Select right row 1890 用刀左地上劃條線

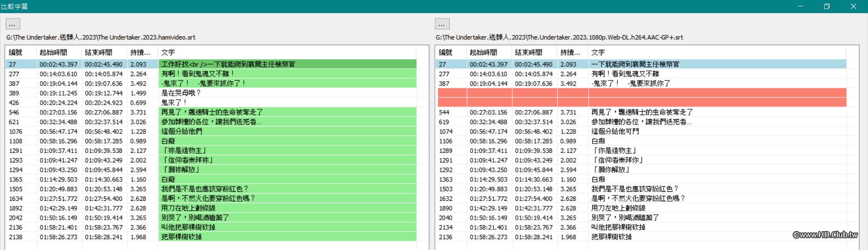tap(618, 208)
